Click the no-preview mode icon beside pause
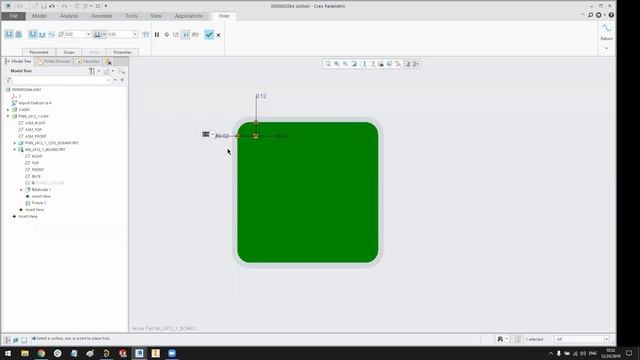 167,35
